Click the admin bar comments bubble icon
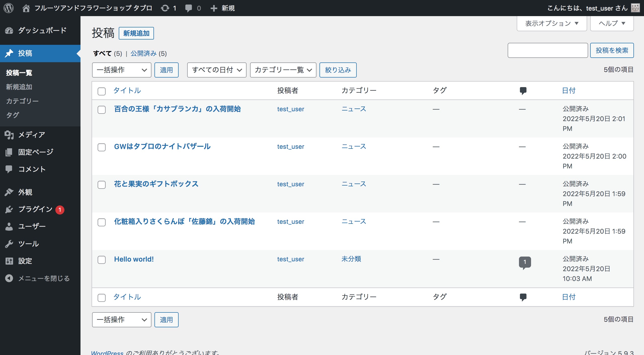The width and height of the screenshot is (644, 355). (x=188, y=8)
